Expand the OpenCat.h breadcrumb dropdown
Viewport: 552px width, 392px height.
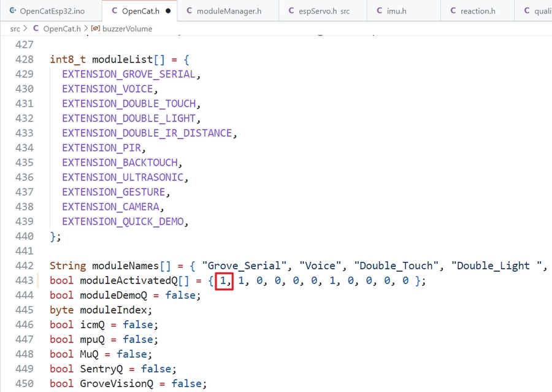tap(62, 29)
